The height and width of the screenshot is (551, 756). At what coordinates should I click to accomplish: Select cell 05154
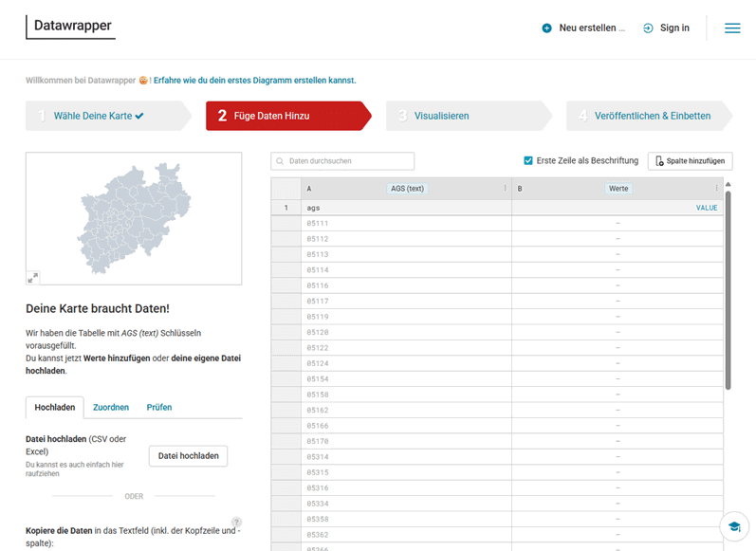tap(406, 379)
